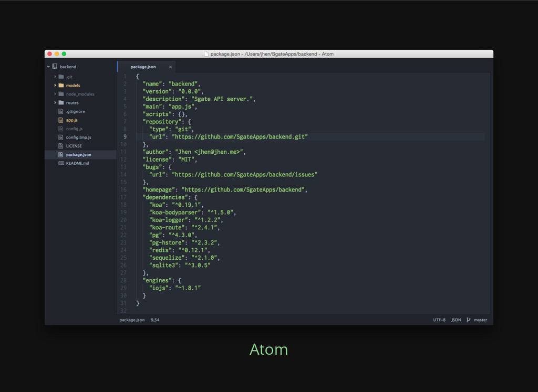Select the backend root folder label

point(68,67)
